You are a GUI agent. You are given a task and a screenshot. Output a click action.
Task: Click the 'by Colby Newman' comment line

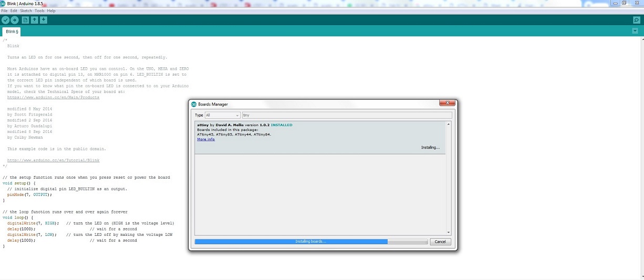point(25,137)
